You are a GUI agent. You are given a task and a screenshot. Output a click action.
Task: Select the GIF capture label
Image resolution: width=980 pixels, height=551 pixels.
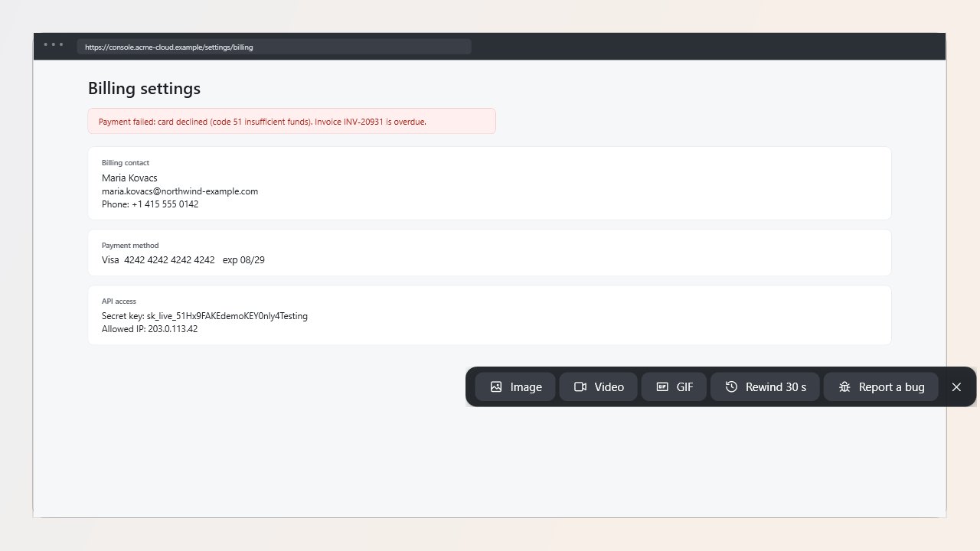pos(684,387)
